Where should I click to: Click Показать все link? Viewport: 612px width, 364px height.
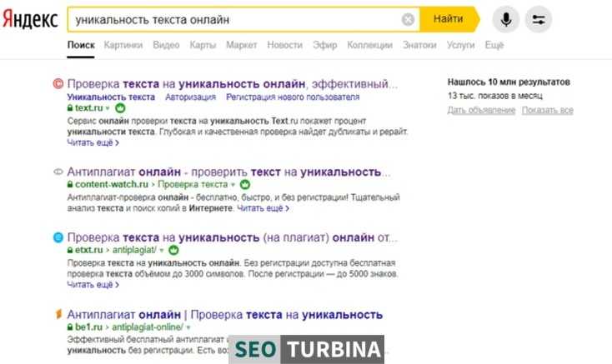548,110
